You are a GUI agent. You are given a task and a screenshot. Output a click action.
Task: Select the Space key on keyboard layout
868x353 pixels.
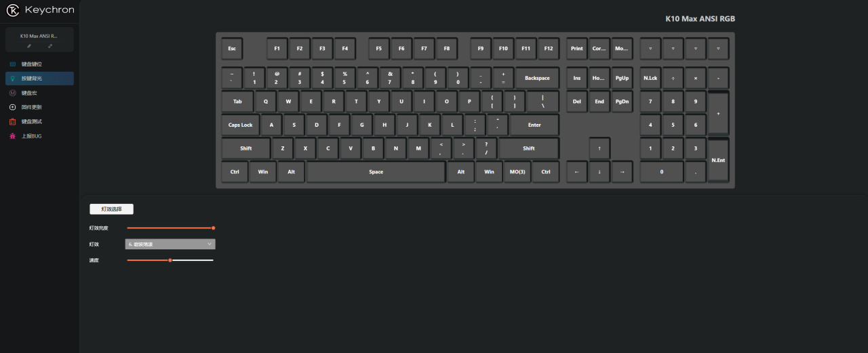376,172
